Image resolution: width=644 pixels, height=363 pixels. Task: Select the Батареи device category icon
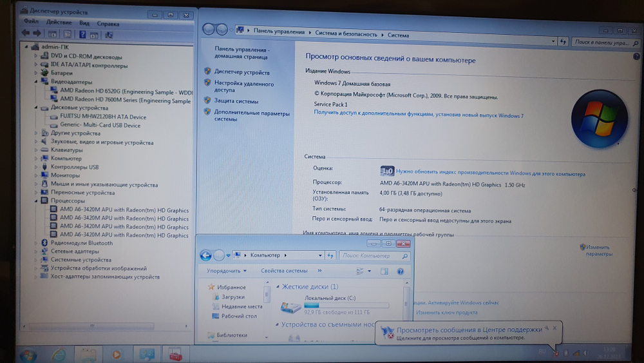pyautogui.click(x=44, y=73)
